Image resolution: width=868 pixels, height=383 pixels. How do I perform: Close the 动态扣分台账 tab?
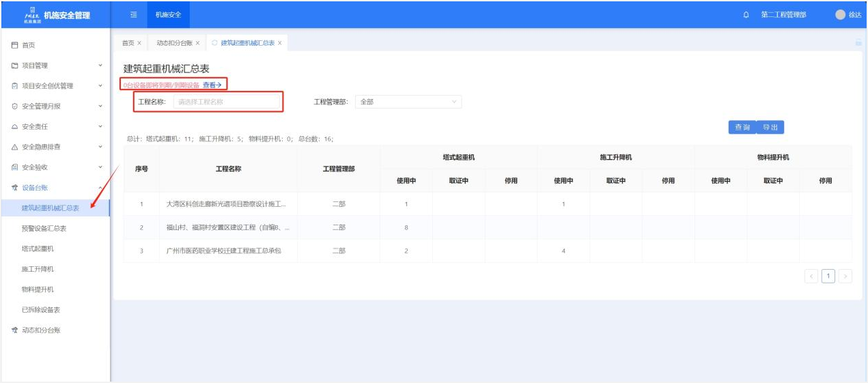pyautogui.click(x=198, y=43)
